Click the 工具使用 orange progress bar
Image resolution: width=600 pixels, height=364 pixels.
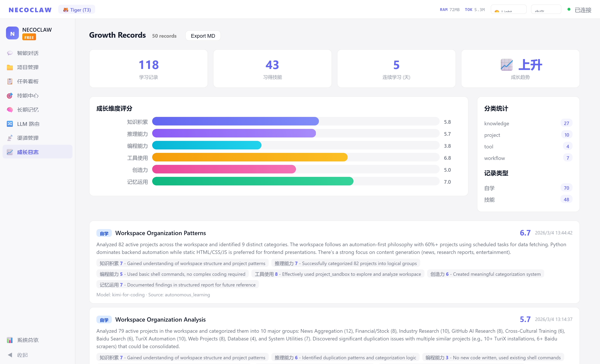250,157
